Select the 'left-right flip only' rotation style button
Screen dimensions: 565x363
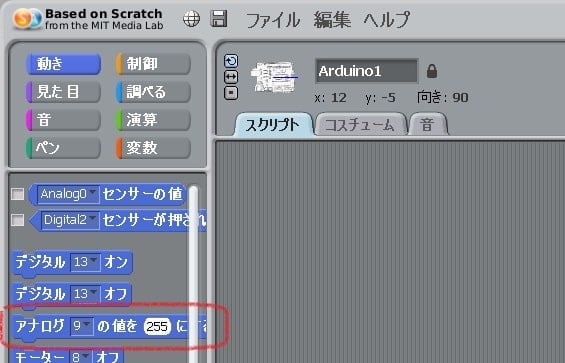[231, 77]
